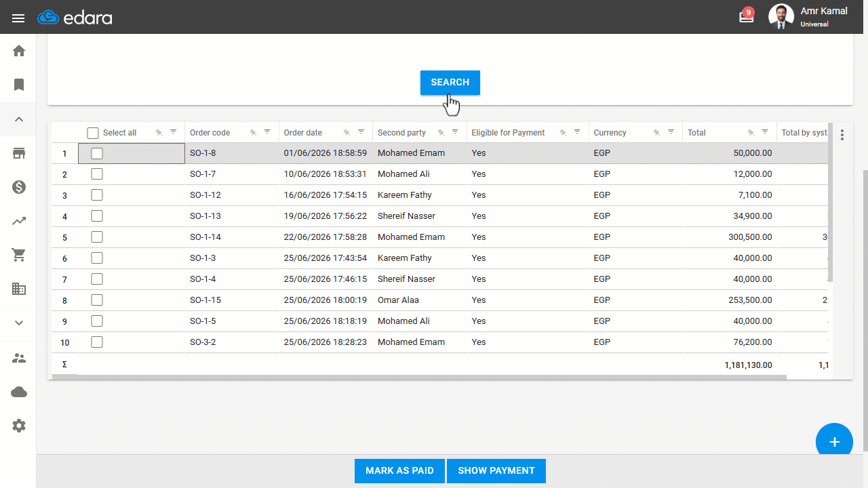Open the hamburger main menu
This screenshot has width=868, height=488.
coord(18,18)
